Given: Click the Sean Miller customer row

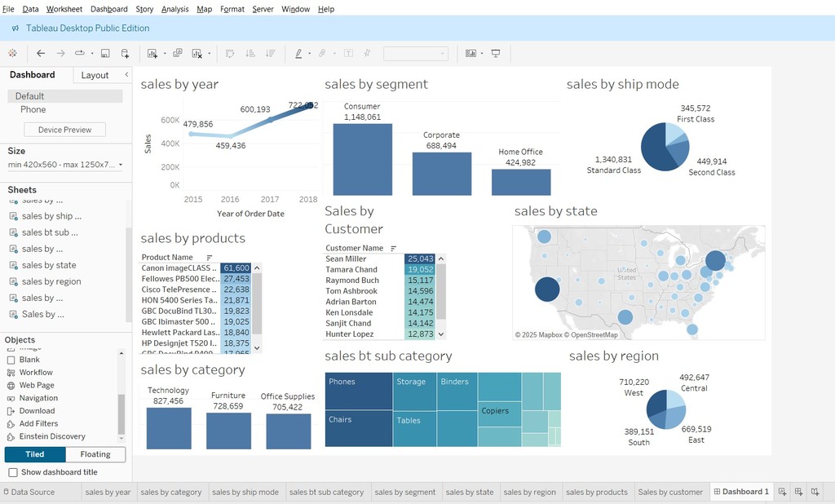Looking at the screenshot, I should [380, 259].
